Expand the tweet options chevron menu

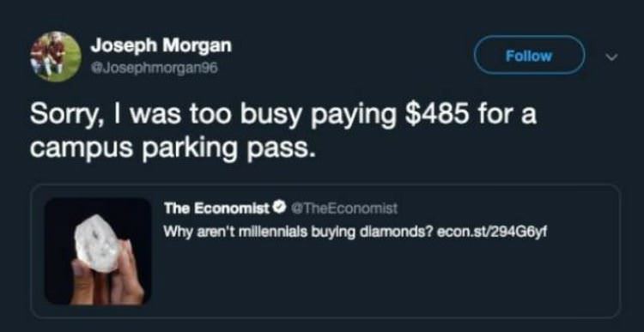(x=612, y=57)
